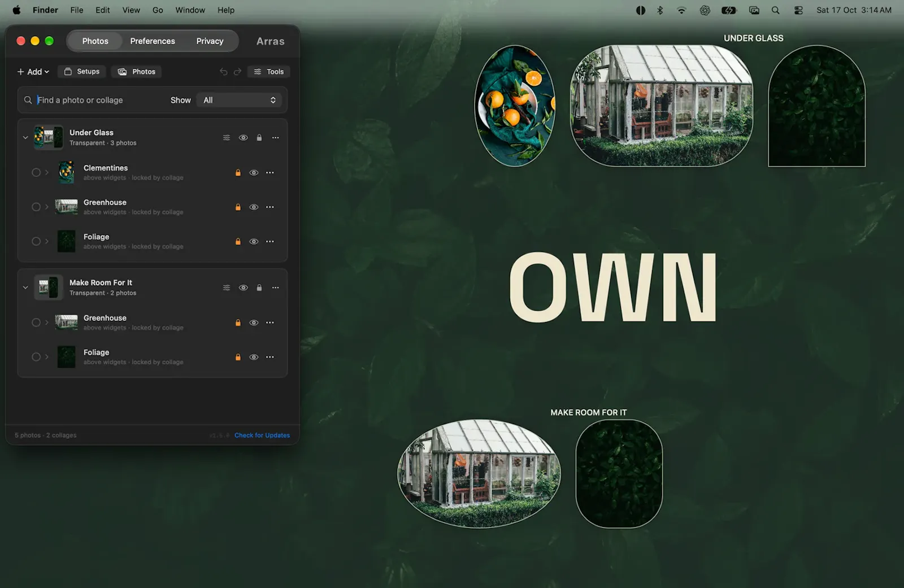Screen dimensions: 904x588
Task: Open more options for Under Glass collage
Action: click(276, 138)
